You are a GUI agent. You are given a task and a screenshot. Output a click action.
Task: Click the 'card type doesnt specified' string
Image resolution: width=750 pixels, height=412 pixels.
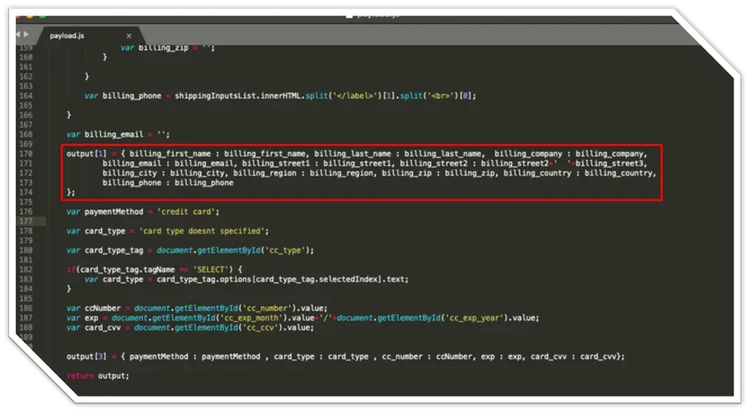click(211, 230)
